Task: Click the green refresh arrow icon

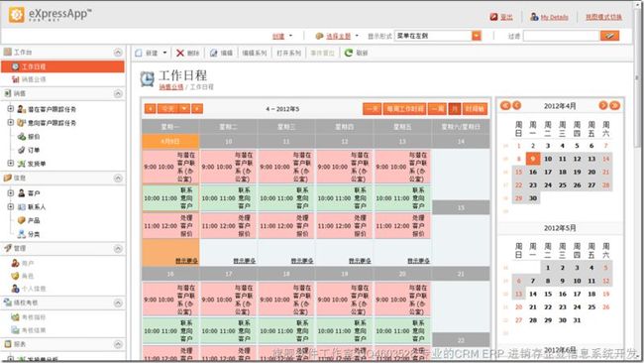Action: (x=349, y=53)
